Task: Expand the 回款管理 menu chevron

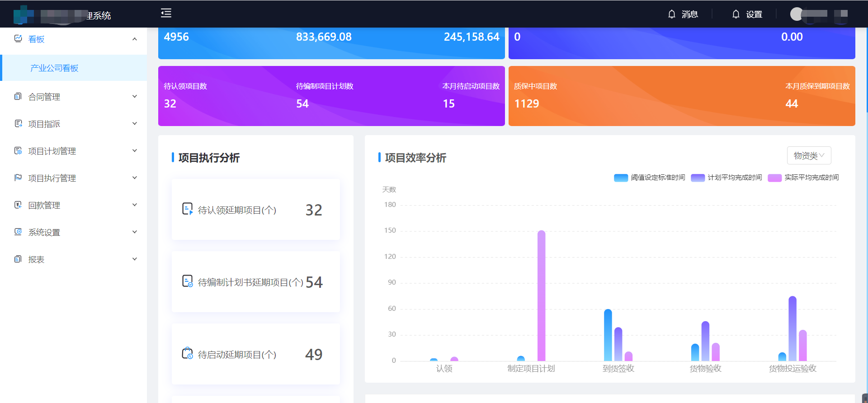Action: tap(134, 205)
